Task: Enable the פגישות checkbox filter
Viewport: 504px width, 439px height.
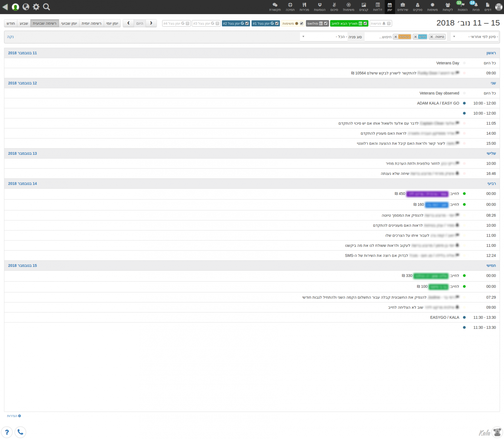Action: (x=389, y=23)
